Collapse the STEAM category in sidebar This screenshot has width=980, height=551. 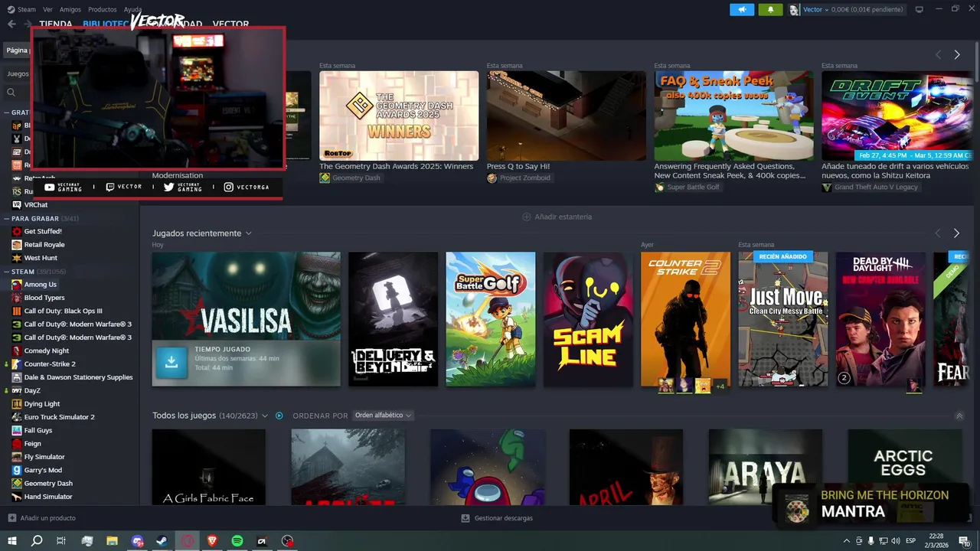pyautogui.click(x=6, y=272)
